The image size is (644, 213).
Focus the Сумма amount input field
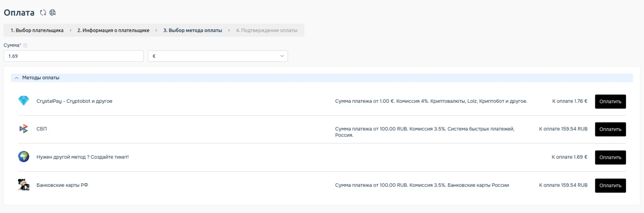(x=73, y=56)
